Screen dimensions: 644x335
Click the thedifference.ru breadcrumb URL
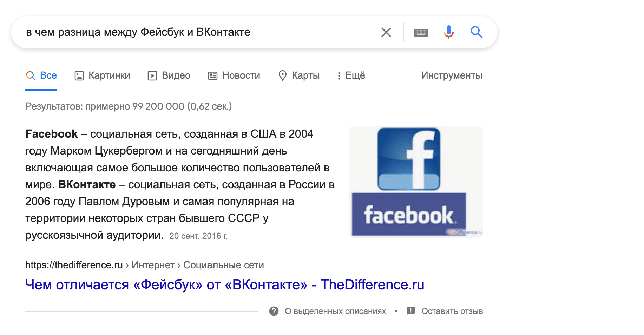74,265
